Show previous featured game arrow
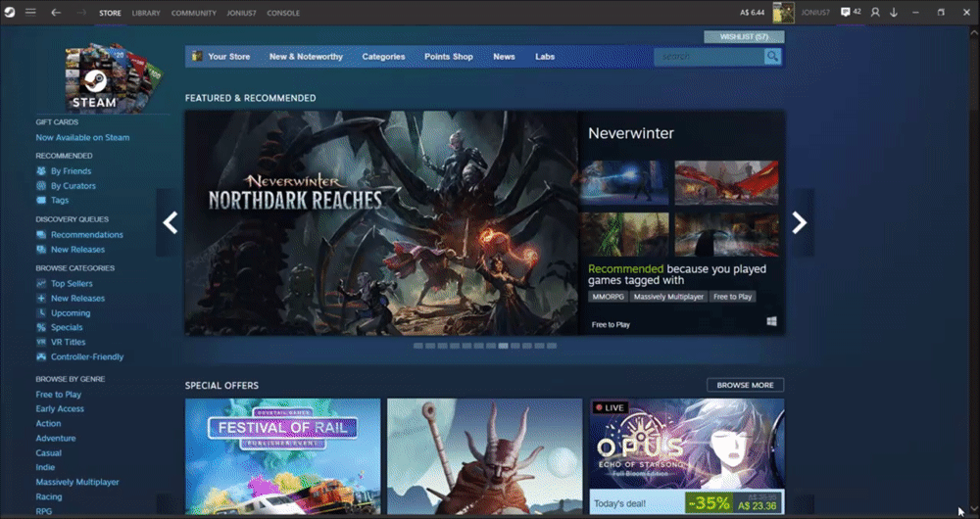 tap(170, 222)
